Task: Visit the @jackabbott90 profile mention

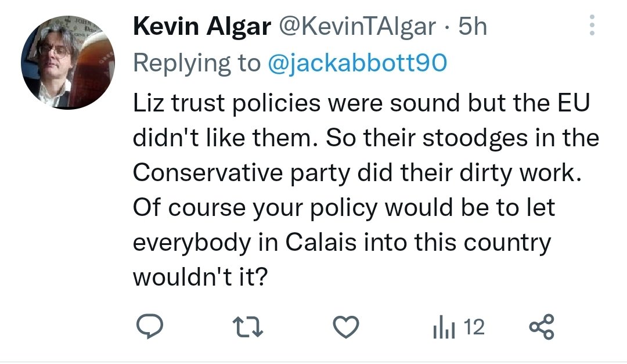Action: 356,63
